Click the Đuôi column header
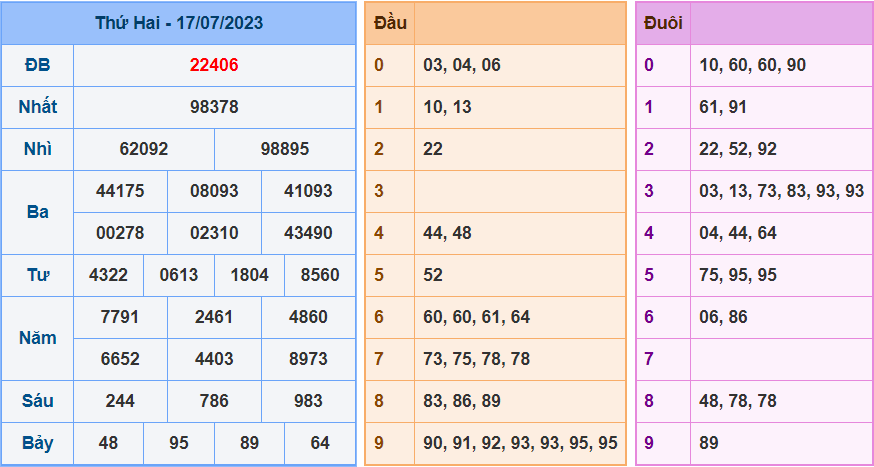 (663, 23)
